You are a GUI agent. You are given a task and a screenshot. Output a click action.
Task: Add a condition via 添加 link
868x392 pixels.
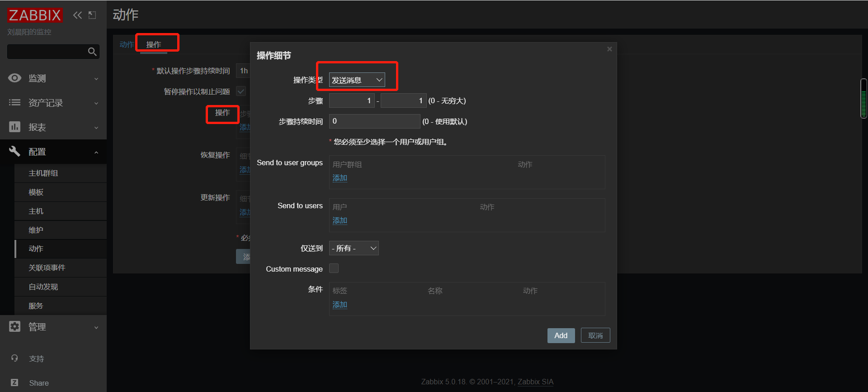pyautogui.click(x=340, y=305)
